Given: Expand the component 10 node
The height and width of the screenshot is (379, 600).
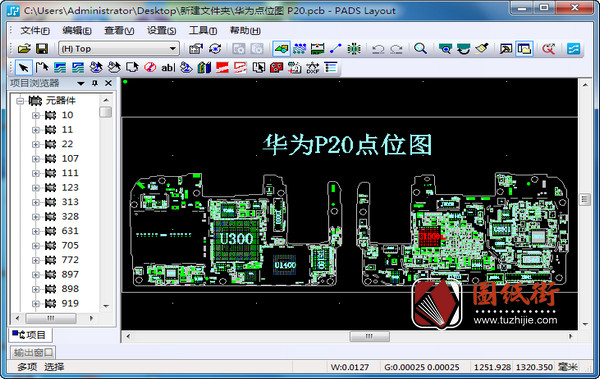Looking at the screenshot, I should (36, 115).
